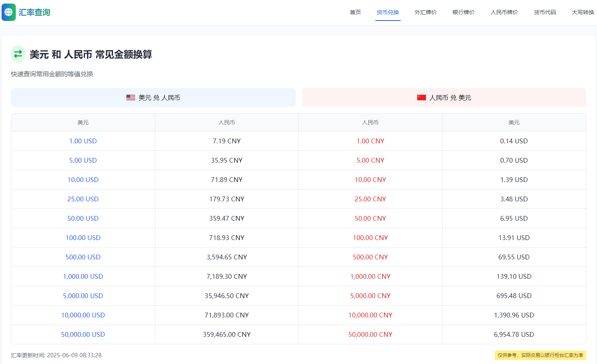Select the 0.14 USD cell

click(x=514, y=141)
